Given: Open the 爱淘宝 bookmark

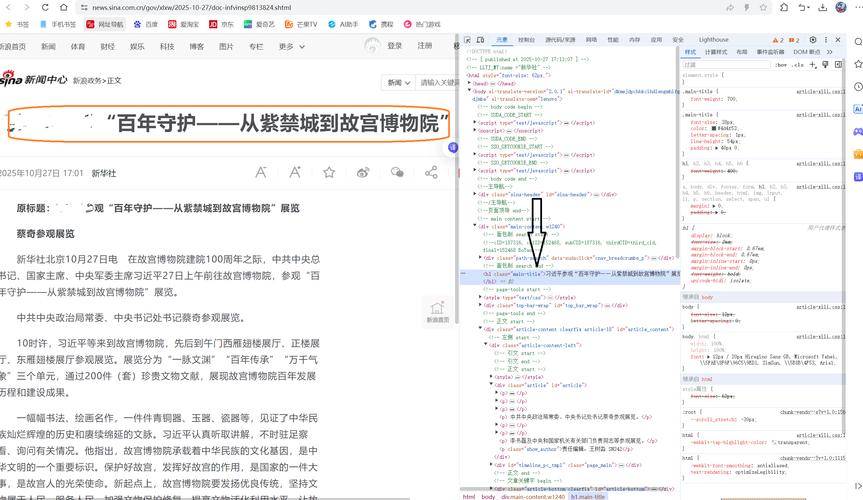Looking at the screenshot, I should [184, 24].
